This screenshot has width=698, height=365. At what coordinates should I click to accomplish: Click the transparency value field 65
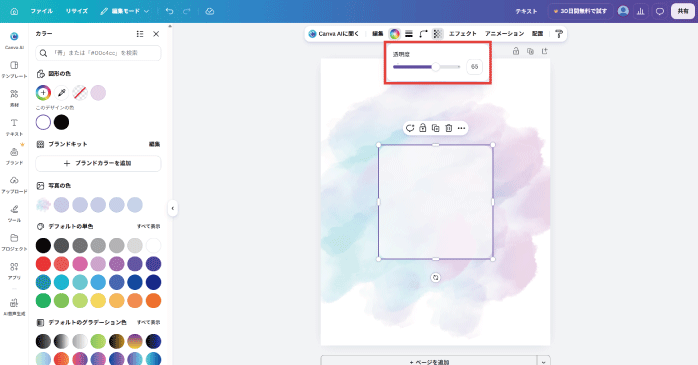[475, 67]
